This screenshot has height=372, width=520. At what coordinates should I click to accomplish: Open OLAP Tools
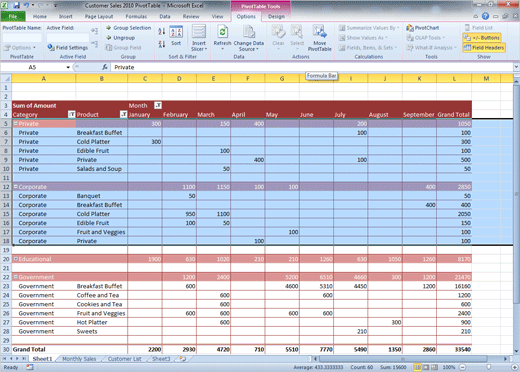pos(425,38)
